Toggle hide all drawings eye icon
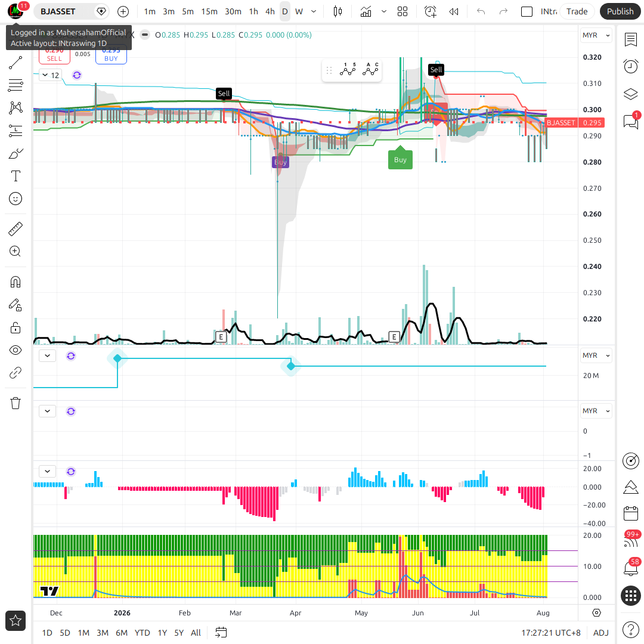The height and width of the screenshot is (644, 644). pos(16,351)
